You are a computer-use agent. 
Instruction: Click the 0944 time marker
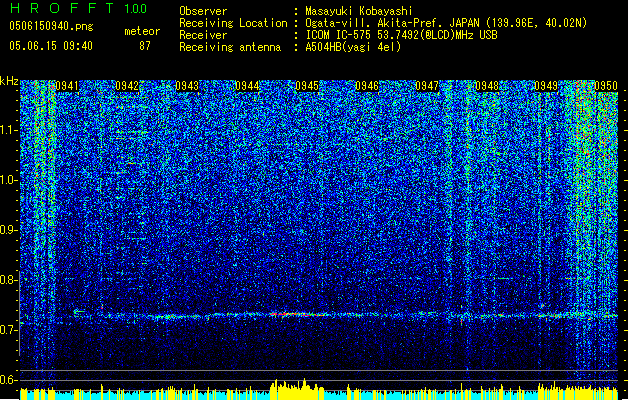[x=247, y=86]
